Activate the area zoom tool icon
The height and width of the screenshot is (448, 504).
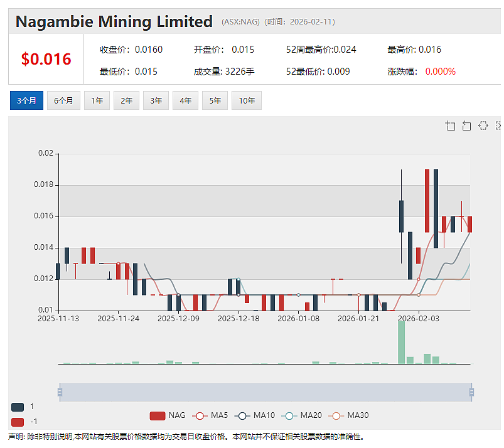[450, 125]
